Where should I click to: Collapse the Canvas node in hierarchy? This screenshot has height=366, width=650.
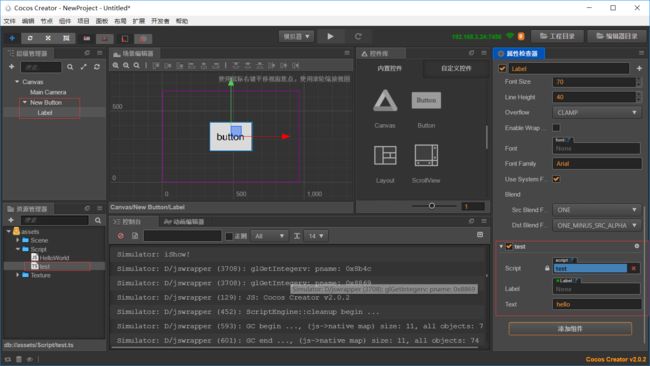[x=17, y=82]
